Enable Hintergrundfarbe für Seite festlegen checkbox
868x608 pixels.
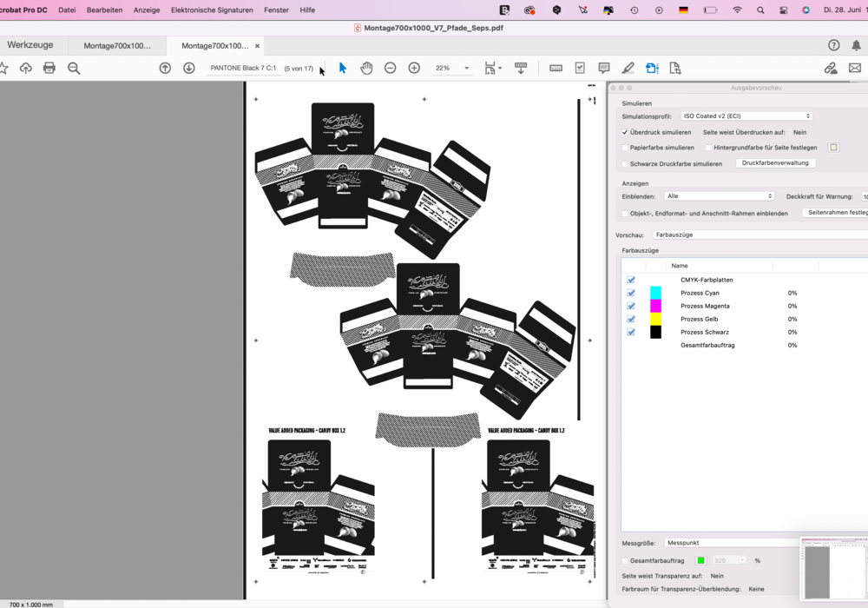[708, 148]
